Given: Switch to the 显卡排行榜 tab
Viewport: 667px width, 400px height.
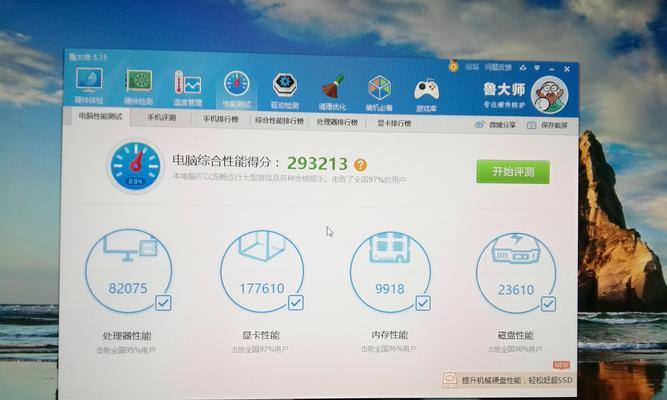Looking at the screenshot, I should [x=394, y=124].
